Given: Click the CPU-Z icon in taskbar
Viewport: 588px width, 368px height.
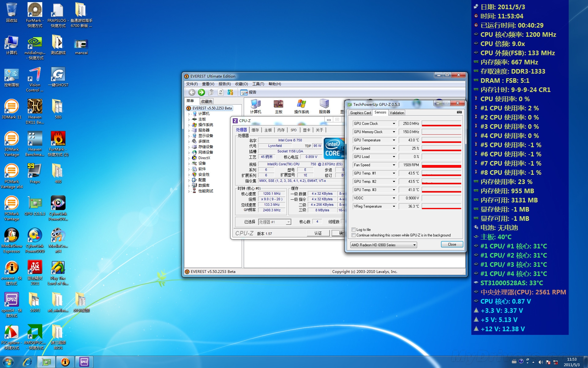Looking at the screenshot, I should coord(84,362).
